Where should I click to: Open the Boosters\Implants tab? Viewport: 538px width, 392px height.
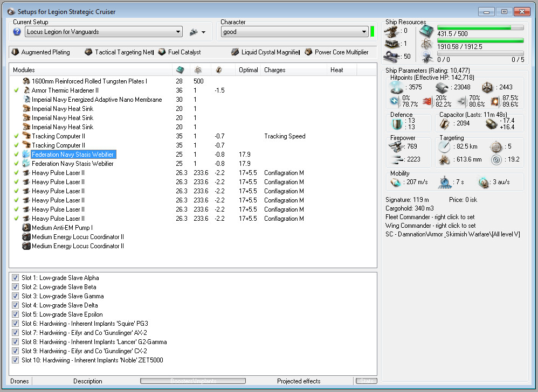193,381
